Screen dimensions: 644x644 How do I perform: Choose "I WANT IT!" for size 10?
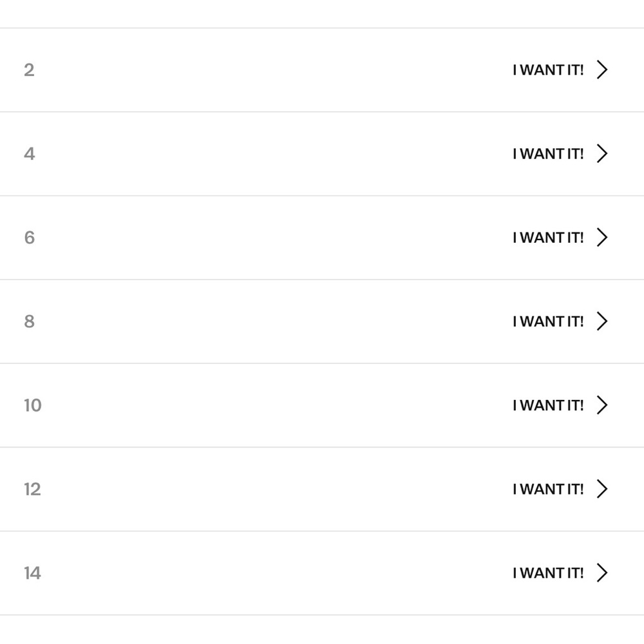pyautogui.click(x=548, y=405)
